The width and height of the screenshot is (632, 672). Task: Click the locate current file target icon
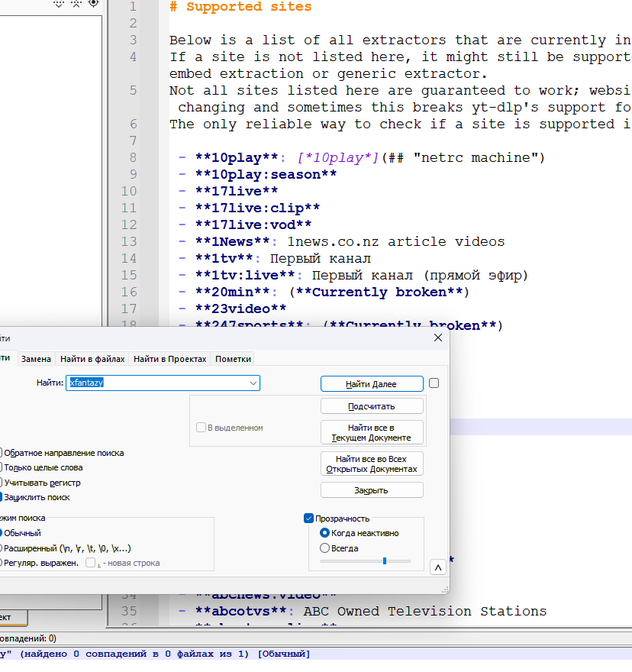tap(93, 3)
